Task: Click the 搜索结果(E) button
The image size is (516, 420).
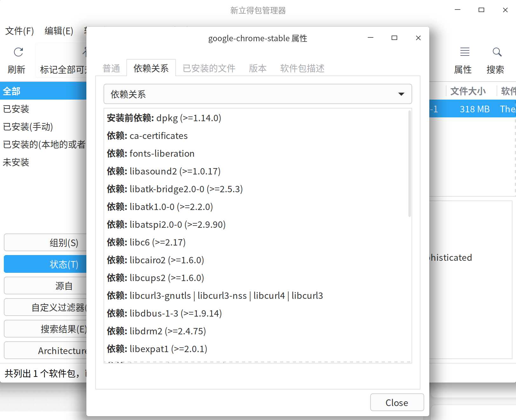Action: click(63, 329)
